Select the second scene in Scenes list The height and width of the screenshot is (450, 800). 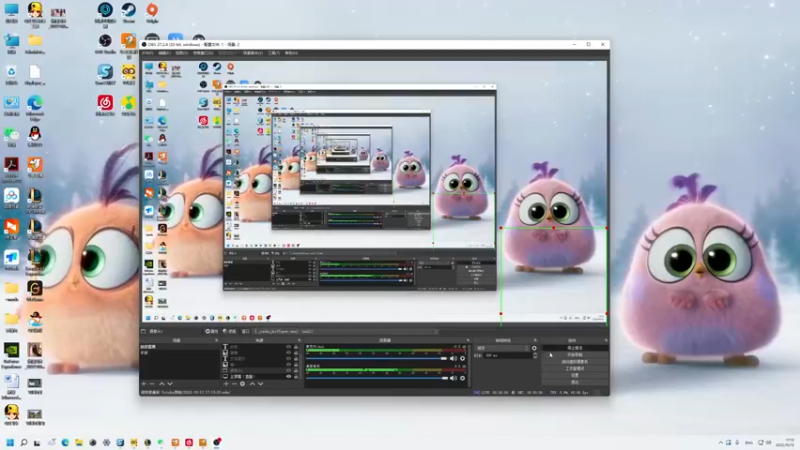pyautogui.click(x=180, y=353)
